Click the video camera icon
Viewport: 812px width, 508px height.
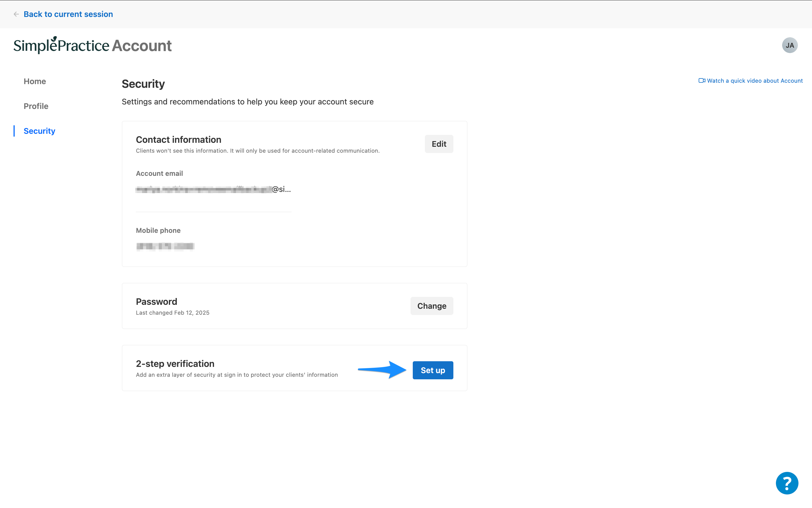click(701, 81)
